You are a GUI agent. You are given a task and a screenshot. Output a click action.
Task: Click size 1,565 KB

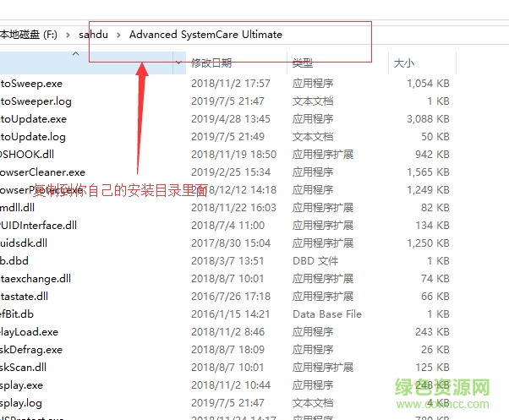(429, 172)
